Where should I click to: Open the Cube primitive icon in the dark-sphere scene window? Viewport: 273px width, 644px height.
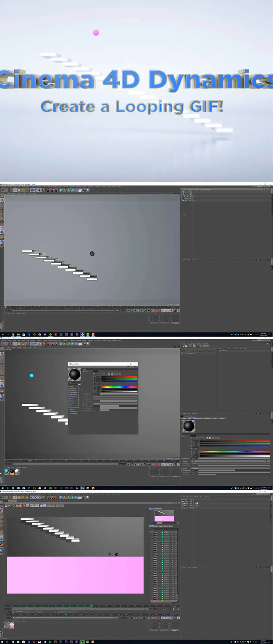(x=61, y=190)
